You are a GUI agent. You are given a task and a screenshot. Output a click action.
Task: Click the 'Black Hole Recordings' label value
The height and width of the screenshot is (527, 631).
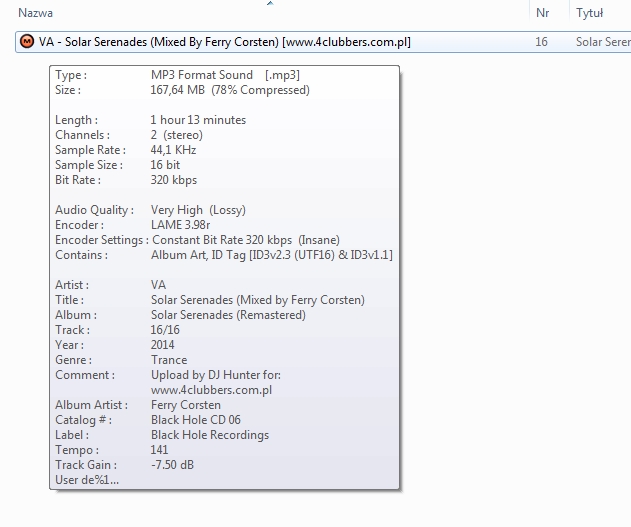point(210,435)
